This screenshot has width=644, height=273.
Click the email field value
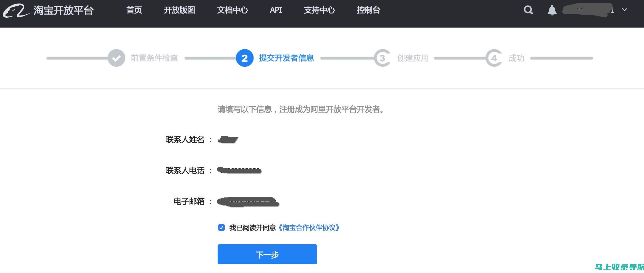tap(248, 202)
